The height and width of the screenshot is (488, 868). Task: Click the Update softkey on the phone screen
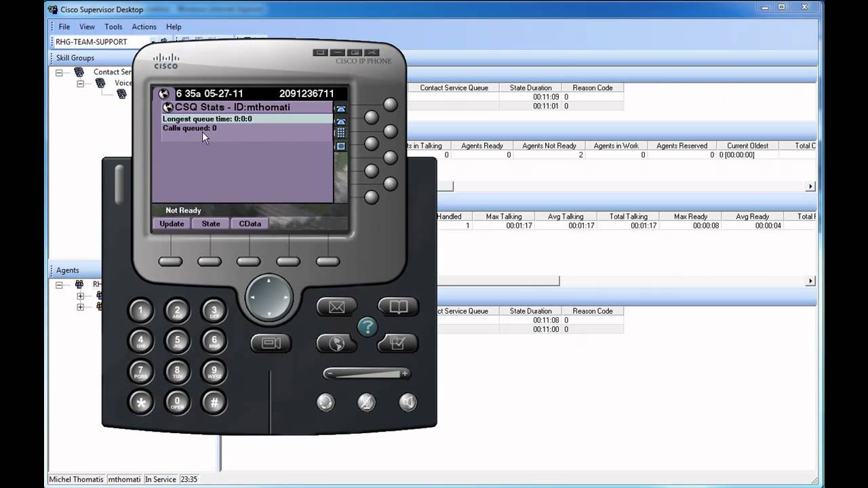click(x=172, y=224)
